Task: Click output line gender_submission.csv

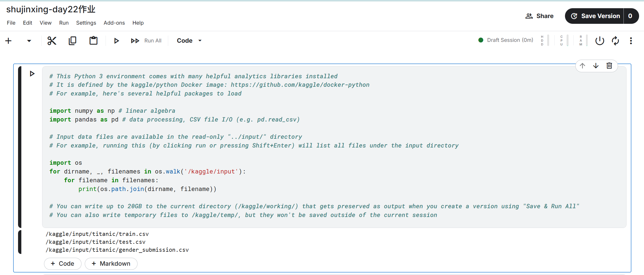Action: click(117, 250)
